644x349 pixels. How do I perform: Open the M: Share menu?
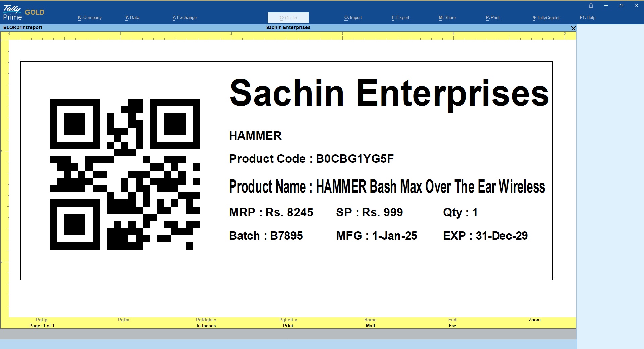tap(447, 18)
